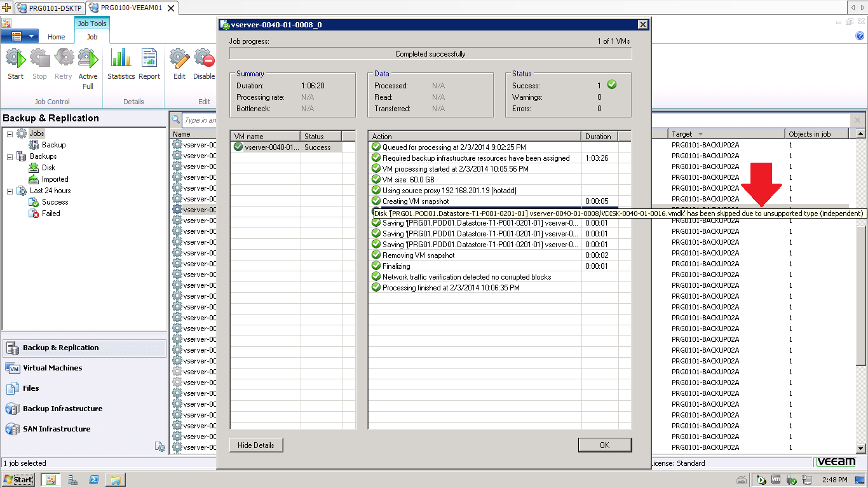The width and height of the screenshot is (868, 488).
Task: Open the Files view
Action: point(85,388)
